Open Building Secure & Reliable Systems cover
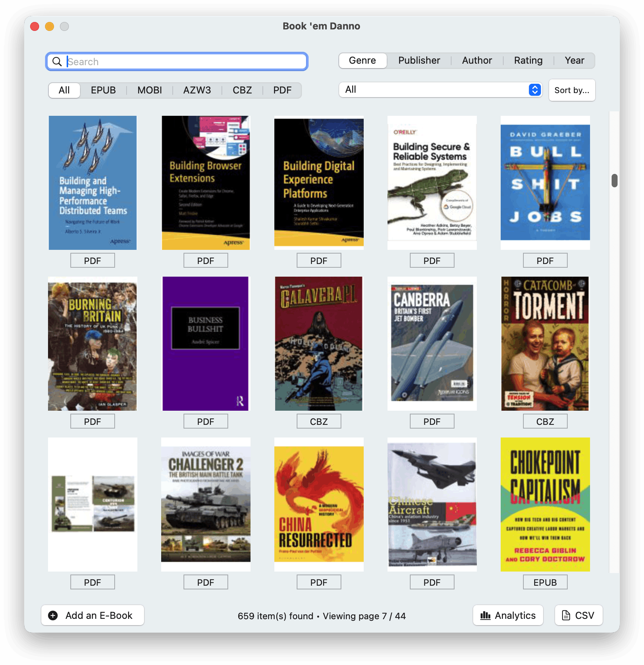 [x=432, y=182]
